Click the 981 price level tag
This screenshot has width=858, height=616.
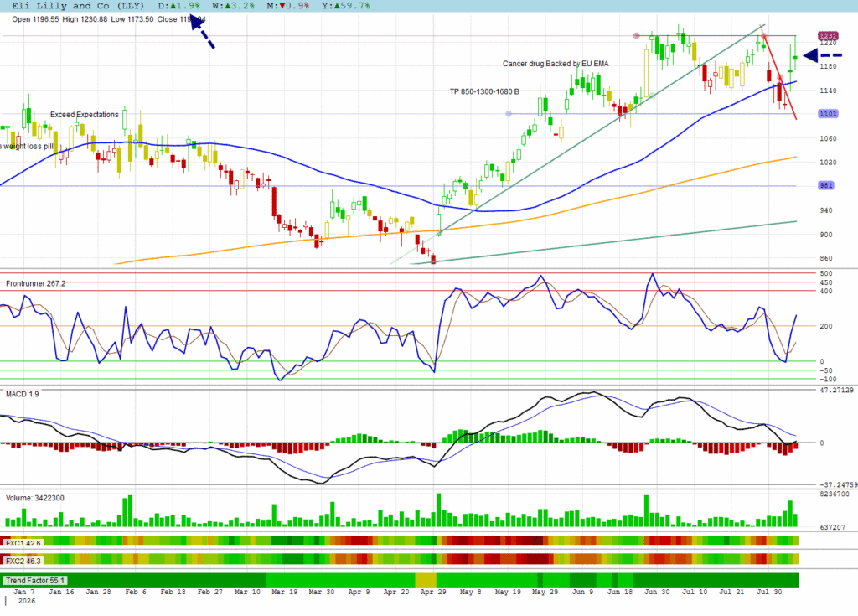826,185
